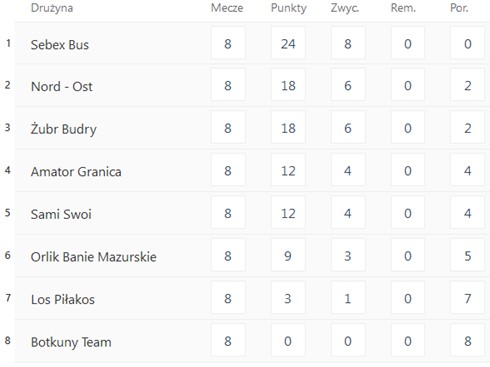Click Botkuny Team losses cell showing 8
Screen dimensions: 490x367
tap(467, 341)
